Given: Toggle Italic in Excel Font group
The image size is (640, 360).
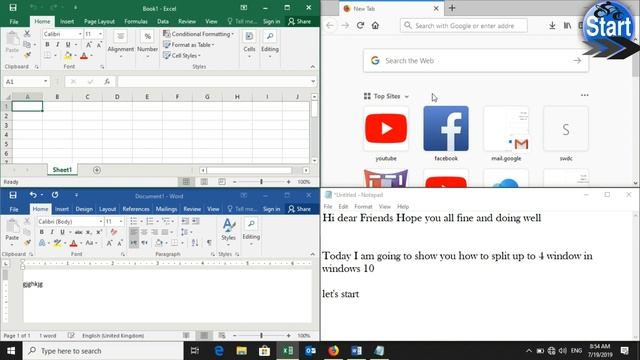Looking at the screenshot, I should click(58, 44).
